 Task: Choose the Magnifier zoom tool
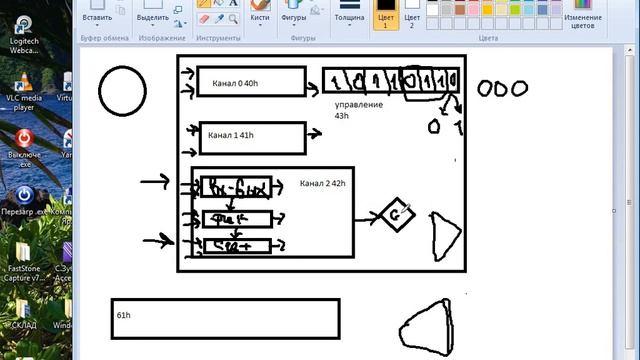[x=233, y=19]
